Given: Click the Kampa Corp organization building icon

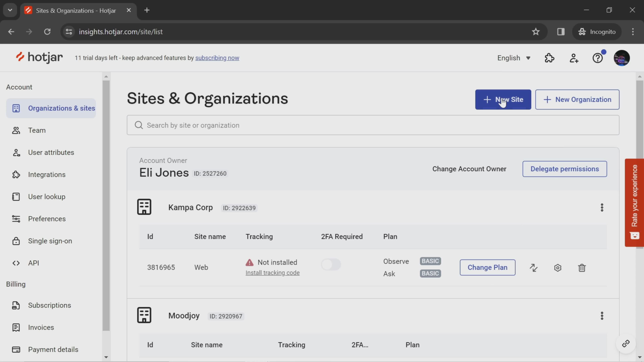Looking at the screenshot, I should point(144,207).
